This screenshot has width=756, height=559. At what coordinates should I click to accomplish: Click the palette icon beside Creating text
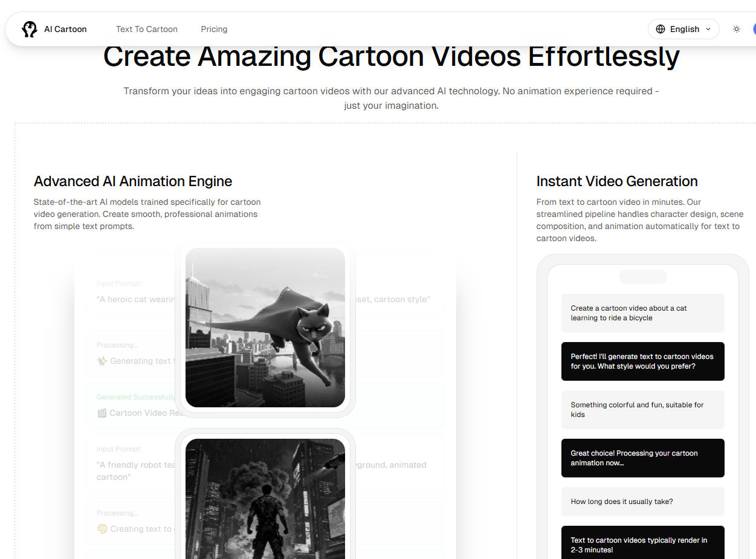point(102,528)
